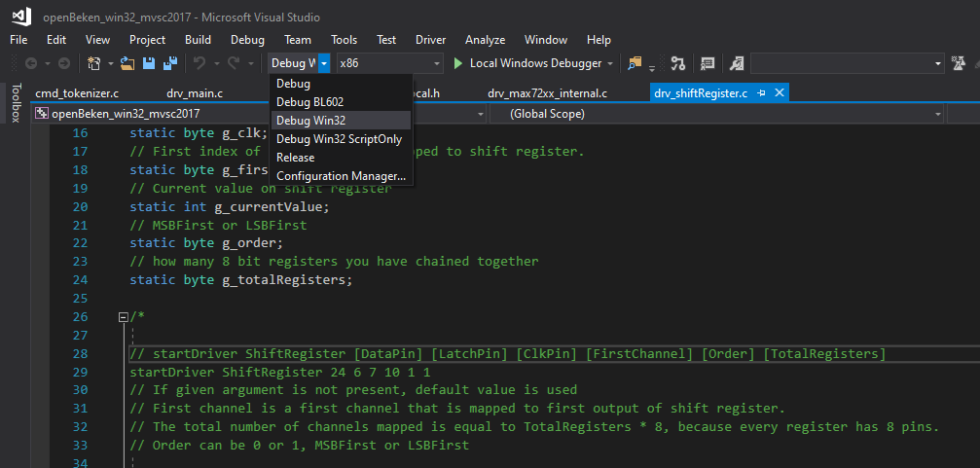Open the Analyze menu
The image size is (980, 468).
[x=485, y=39]
